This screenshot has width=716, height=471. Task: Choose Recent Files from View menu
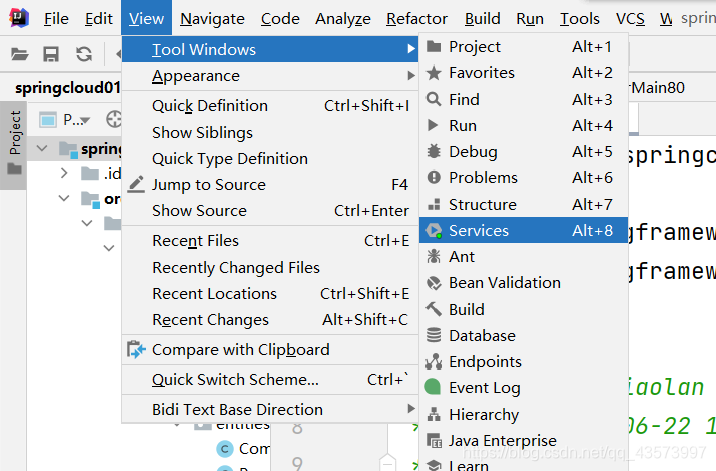(x=195, y=241)
